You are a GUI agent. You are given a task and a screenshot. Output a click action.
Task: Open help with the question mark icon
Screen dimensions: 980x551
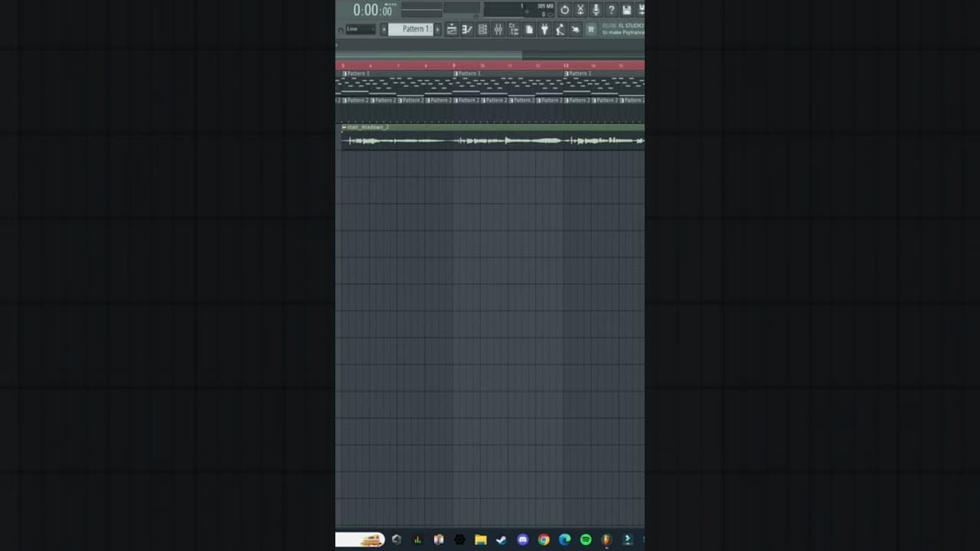[611, 9]
